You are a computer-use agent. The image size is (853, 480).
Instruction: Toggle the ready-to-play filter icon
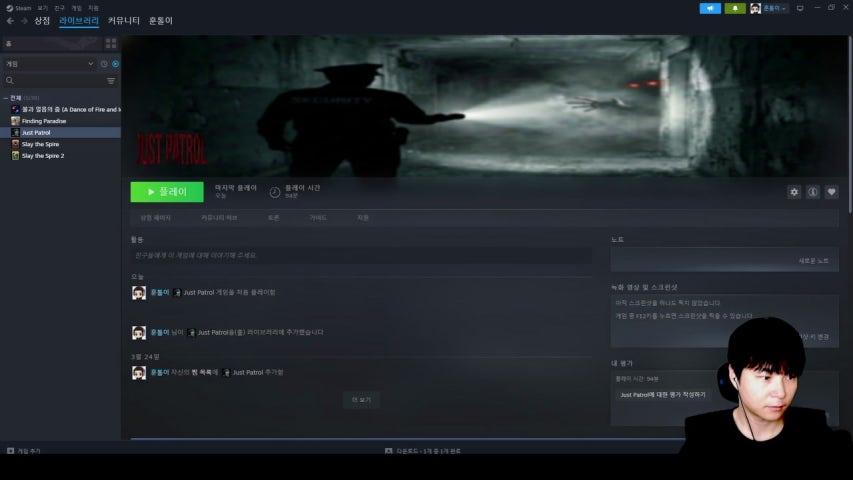[x=115, y=64]
